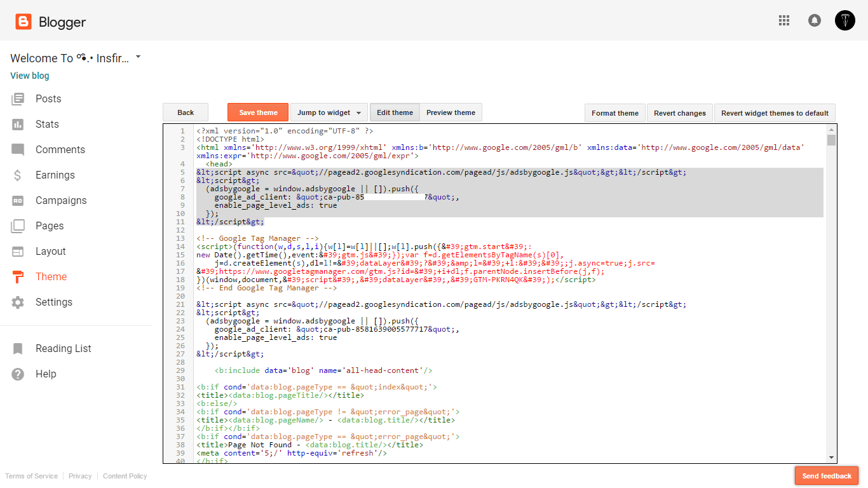The width and height of the screenshot is (868, 488).
Task: Open Google apps grid
Action: [784, 20]
